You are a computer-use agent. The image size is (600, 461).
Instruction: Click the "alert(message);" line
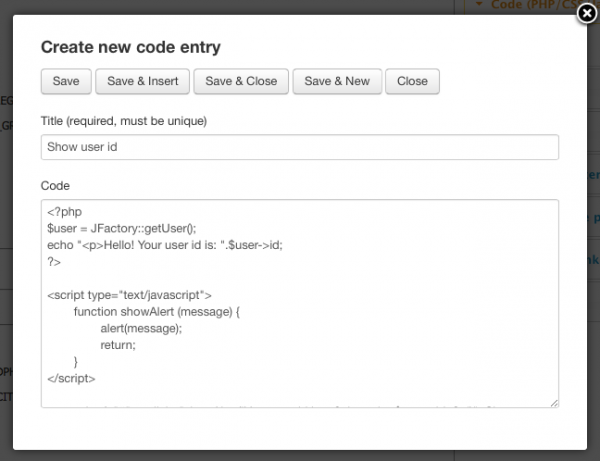141,328
